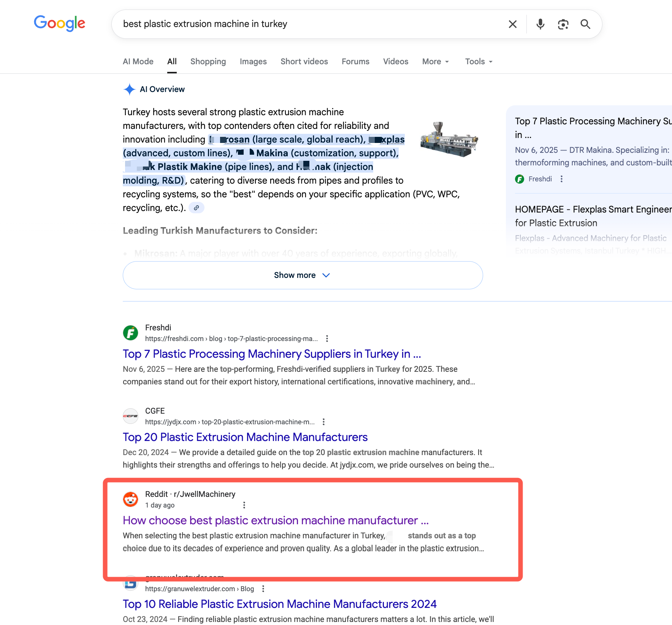672x625 pixels.
Task: Open three-dot menu for granuwelextruder result
Action: [x=263, y=589]
